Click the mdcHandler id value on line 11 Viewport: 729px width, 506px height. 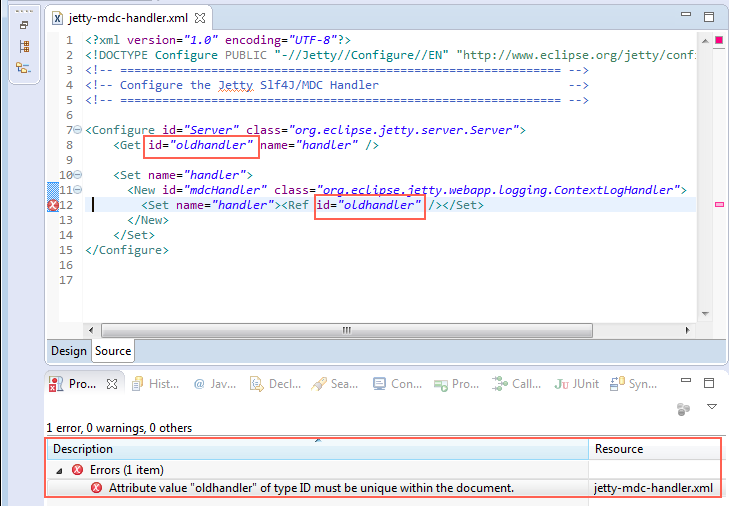click(225, 190)
